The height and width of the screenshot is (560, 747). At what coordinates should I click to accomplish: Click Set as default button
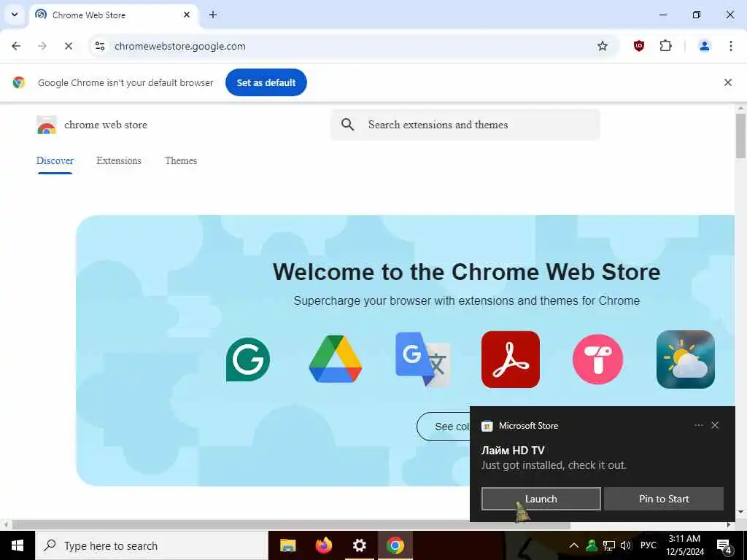coord(266,82)
